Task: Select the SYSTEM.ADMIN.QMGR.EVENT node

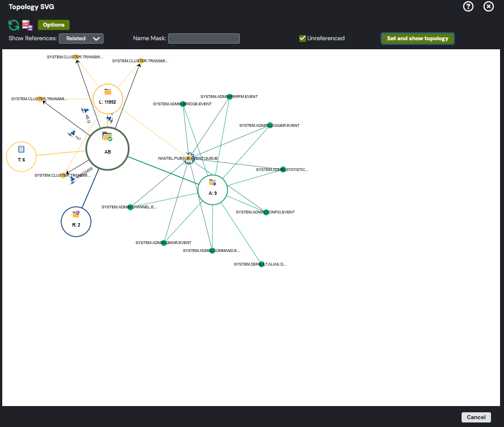Action: click(164, 243)
